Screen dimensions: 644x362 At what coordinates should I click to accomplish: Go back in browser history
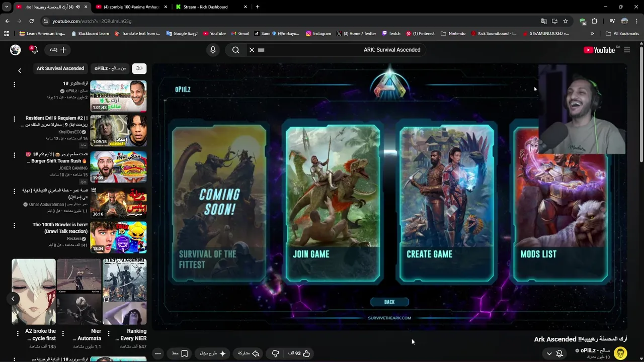(7, 21)
